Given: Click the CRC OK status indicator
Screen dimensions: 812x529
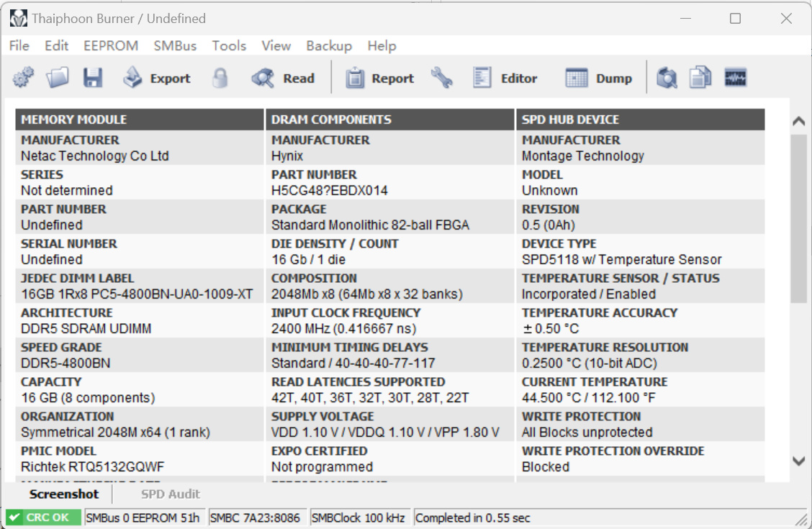Looking at the screenshot, I should (x=43, y=517).
